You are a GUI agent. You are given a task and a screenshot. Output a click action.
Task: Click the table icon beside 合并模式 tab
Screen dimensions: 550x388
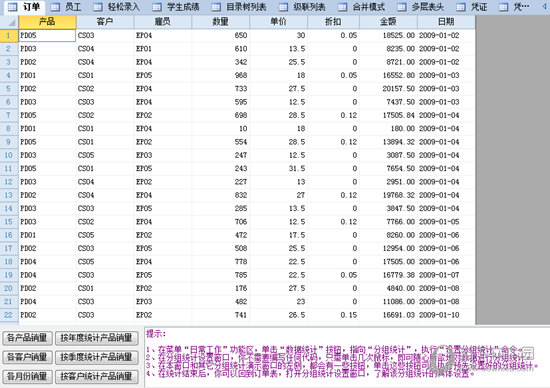[342, 7]
